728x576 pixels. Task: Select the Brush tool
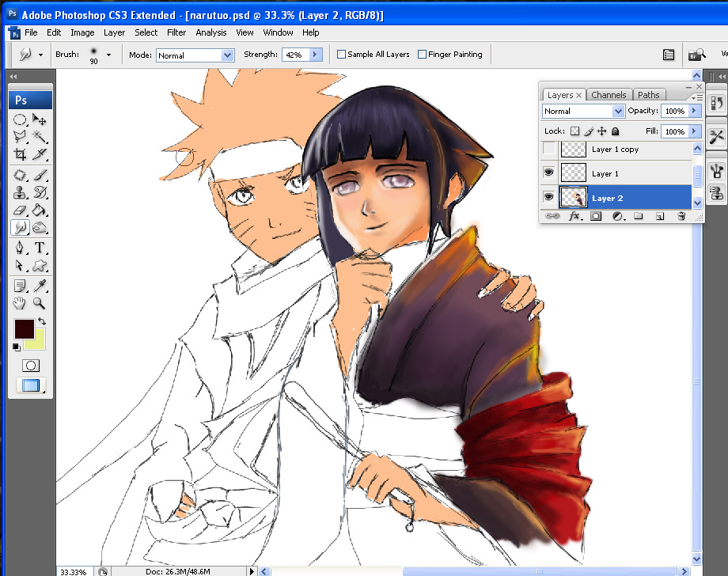40,175
